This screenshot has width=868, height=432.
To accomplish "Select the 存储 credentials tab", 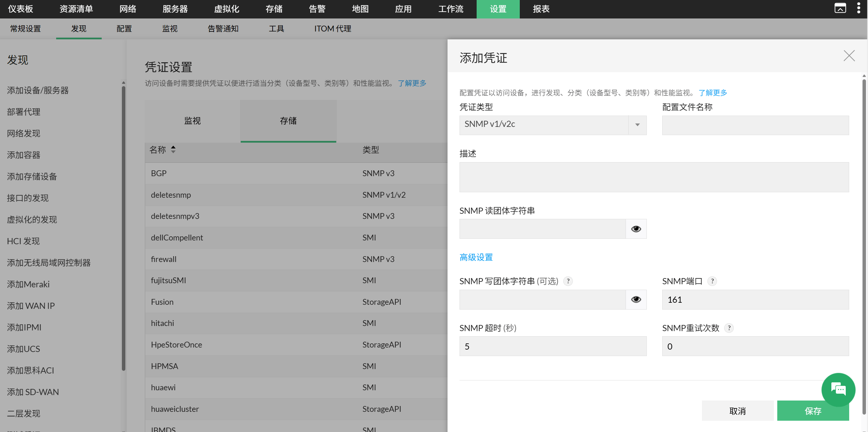I will 288,121.
